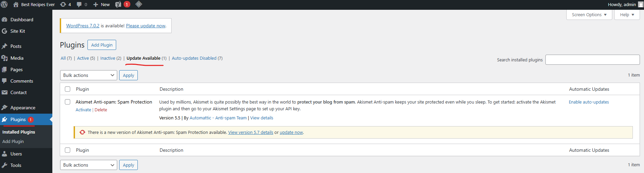Image resolution: width=644 pixels, height=173 pixels.
Task: Show Auto-updates Disabled (7) plugins
Action: pos(197,58)
